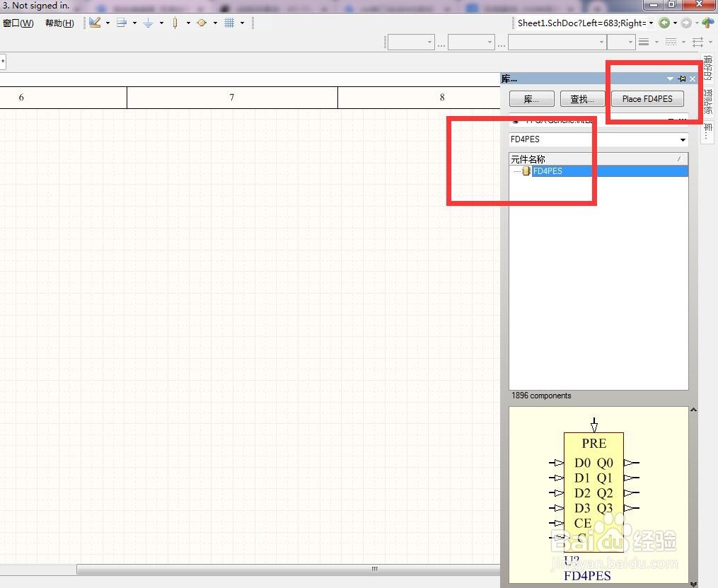The width and height of the screenshot is (718, 588).
Task: Click the home page icon
Action: [x=708, y=22]
